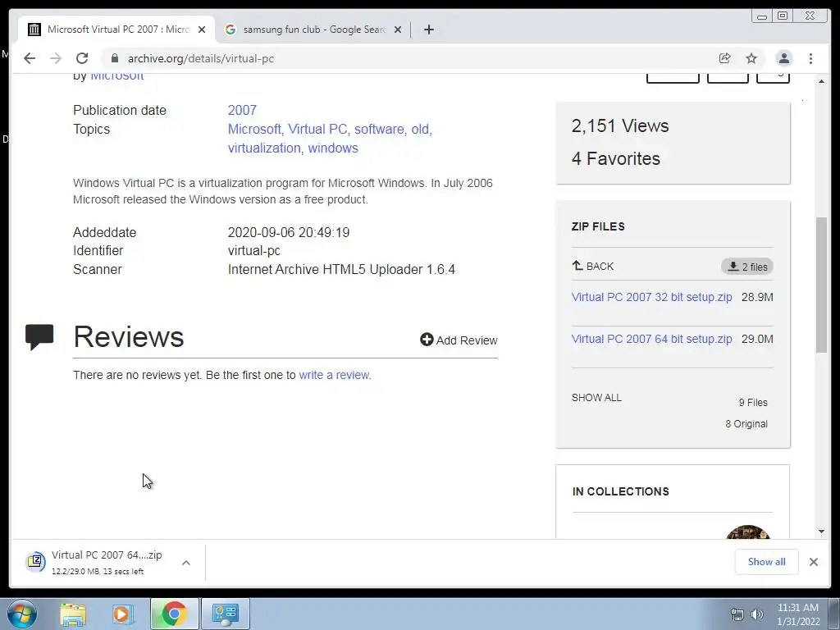Open the Microsoft topic link

pyautogui.click(x=254, y=129)
